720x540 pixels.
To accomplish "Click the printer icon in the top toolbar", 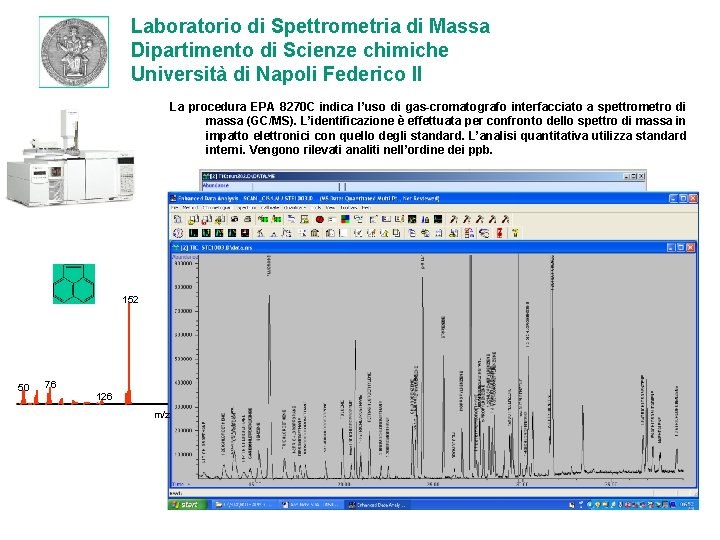I will tap(248, 219).
